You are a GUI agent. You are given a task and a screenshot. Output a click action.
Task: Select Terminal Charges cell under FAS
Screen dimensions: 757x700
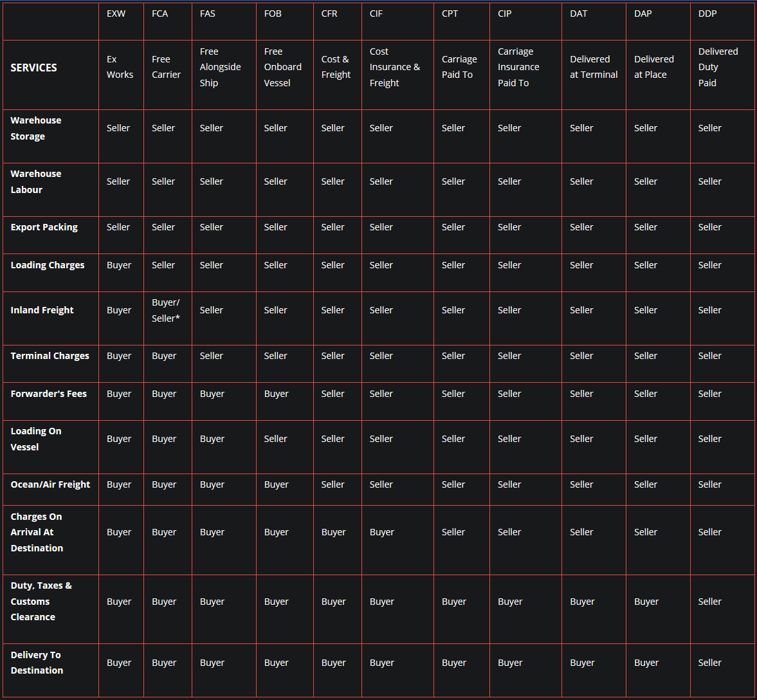[212, 356]
